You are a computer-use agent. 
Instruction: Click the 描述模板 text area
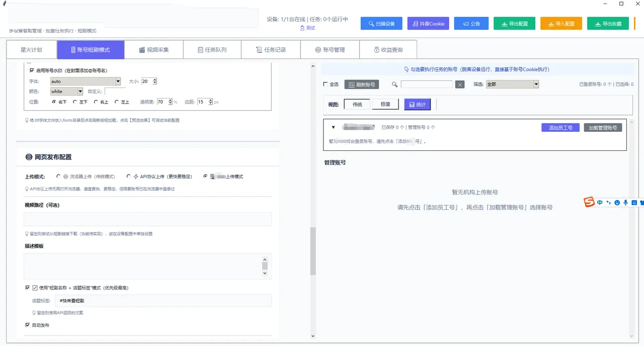142,266
